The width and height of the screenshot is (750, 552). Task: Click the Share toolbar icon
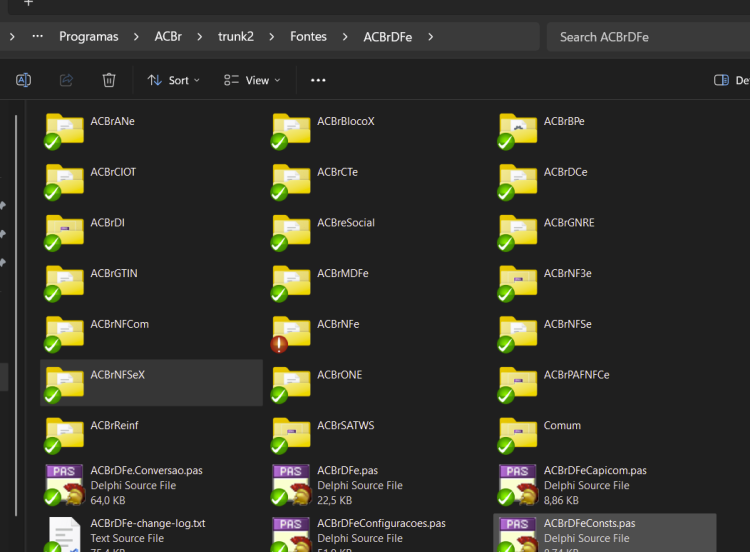66,80
